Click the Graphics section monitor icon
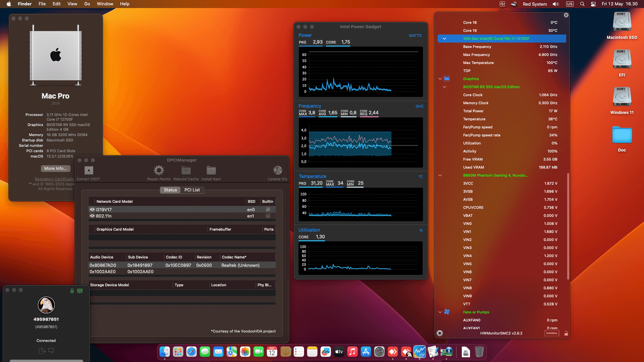Viewport: 644px width, 362px height. click(447, 79)
